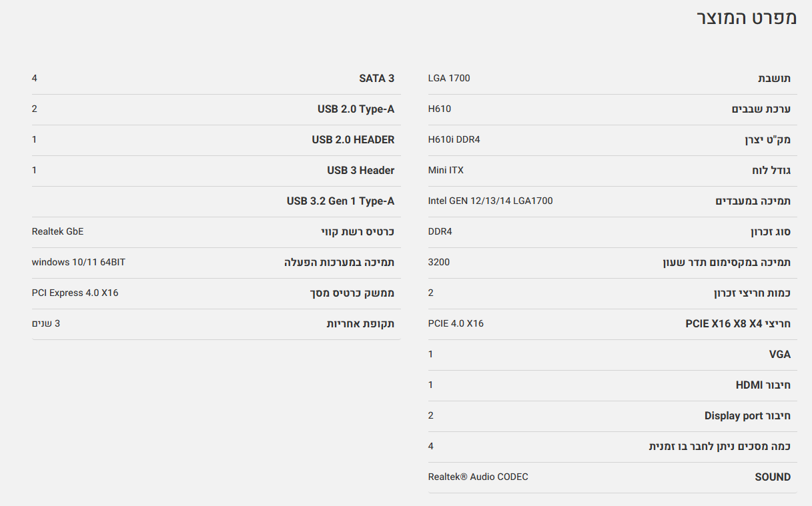Select the LGA 1700 socket value
This screenshot has width=812, height=506.
(x=448, y=79)
